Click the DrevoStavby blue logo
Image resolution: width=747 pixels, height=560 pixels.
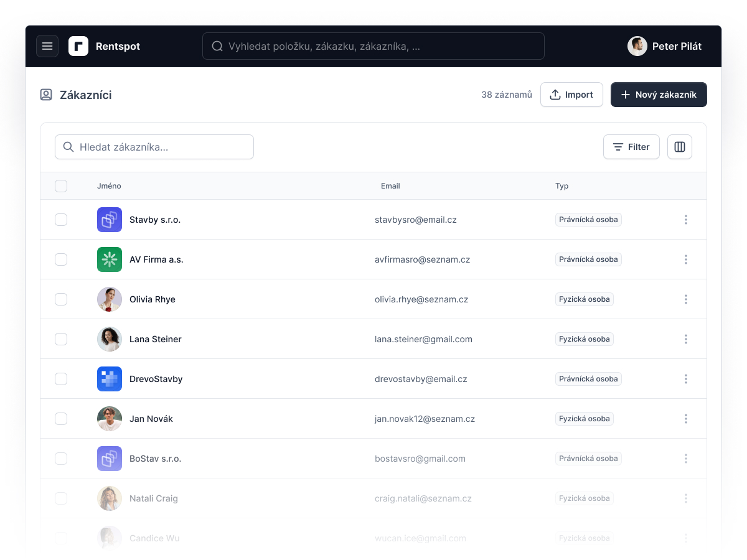[110, 379]
